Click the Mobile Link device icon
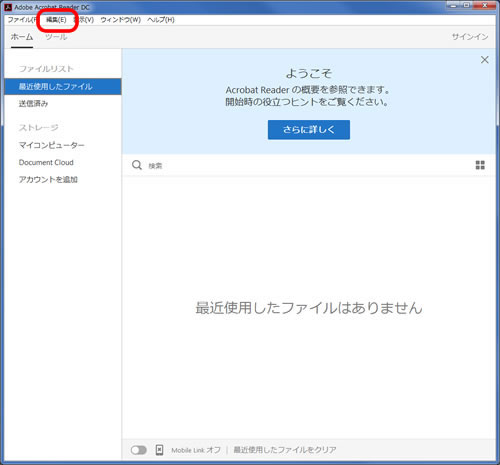 (159, 450)
